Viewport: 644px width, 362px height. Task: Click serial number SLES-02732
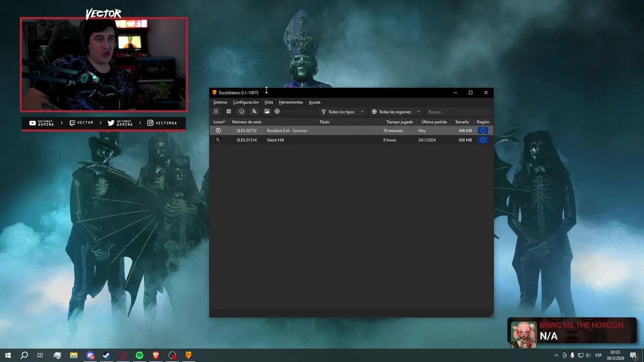pyautogui.click(x=247, y=131)
